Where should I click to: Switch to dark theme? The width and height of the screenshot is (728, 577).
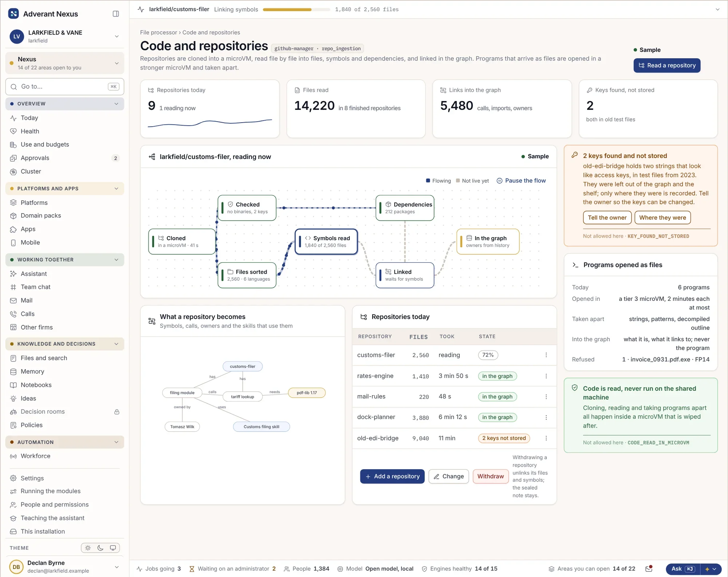(x=100, y=548)
